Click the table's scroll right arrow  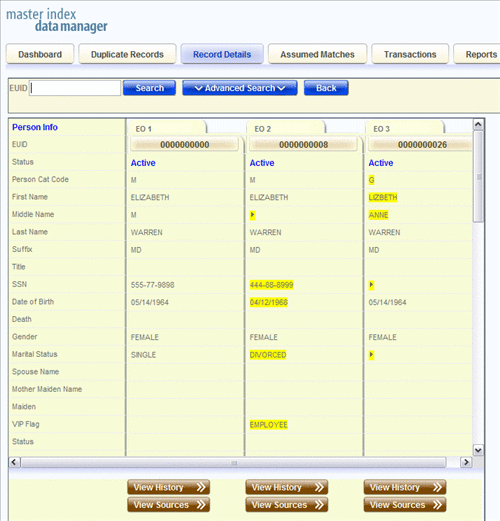466,462
